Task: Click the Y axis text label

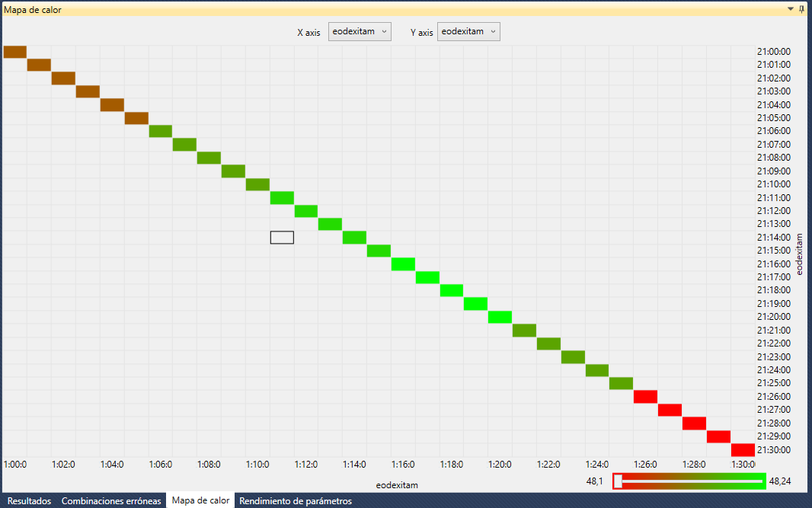Action: click(x=421, y=32)
